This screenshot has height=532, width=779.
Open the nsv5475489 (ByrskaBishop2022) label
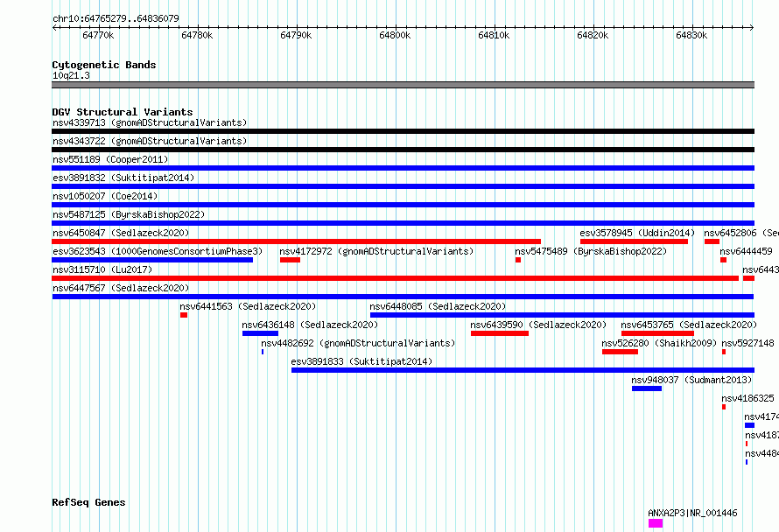(591, 251)
